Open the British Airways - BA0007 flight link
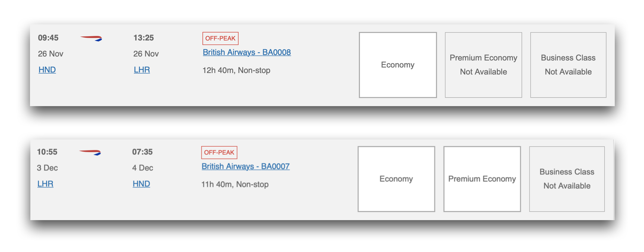Image resolution: width=644 pixels, height=252 pixels. [x=246, y=166]
